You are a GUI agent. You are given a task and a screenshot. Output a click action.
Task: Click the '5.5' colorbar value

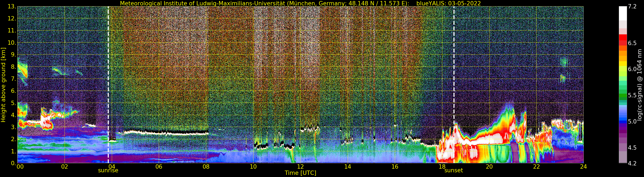(632, 95)
